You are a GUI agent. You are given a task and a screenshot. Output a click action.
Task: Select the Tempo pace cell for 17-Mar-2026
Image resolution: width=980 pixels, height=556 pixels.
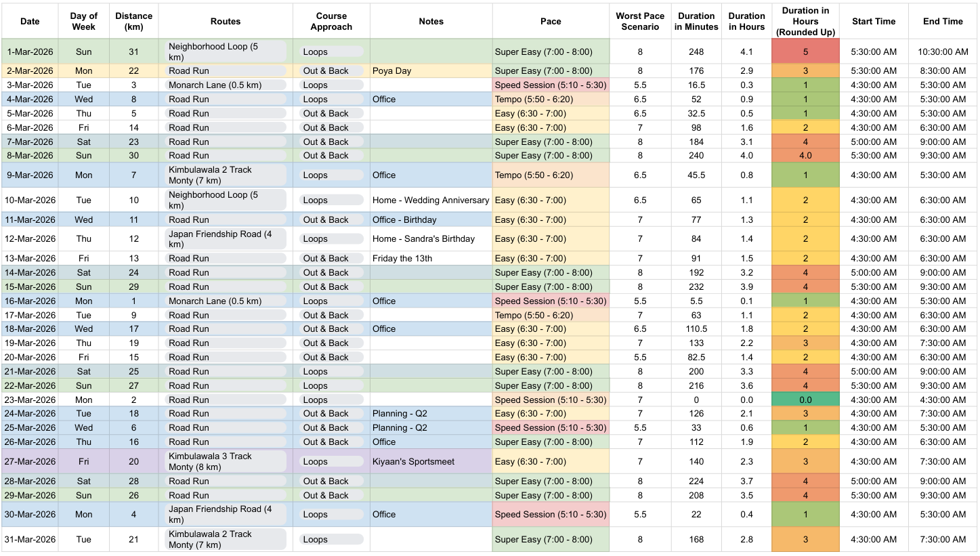click(x=551, y=315)
